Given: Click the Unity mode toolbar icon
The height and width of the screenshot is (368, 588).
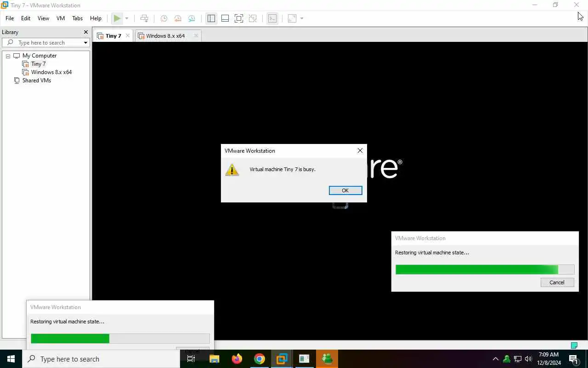Looking at the screenshot, I should point(253,18).
